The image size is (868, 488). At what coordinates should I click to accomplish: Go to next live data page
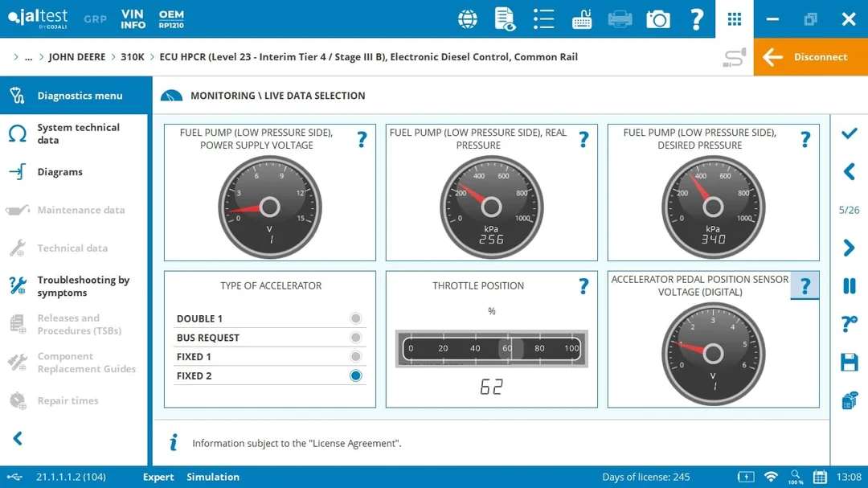pos(849,248)
